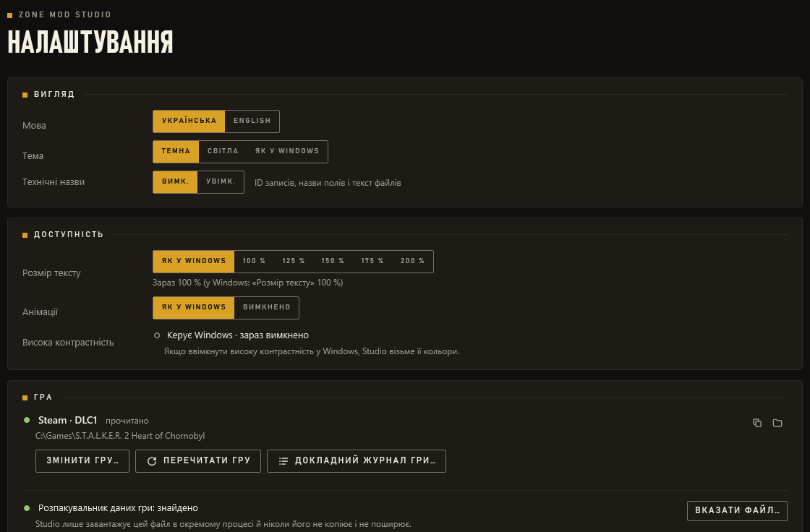Image resolution: width=810 pixels, height=532 pixels.
Task: Click the Тема setting label
Action: [33, 156]
